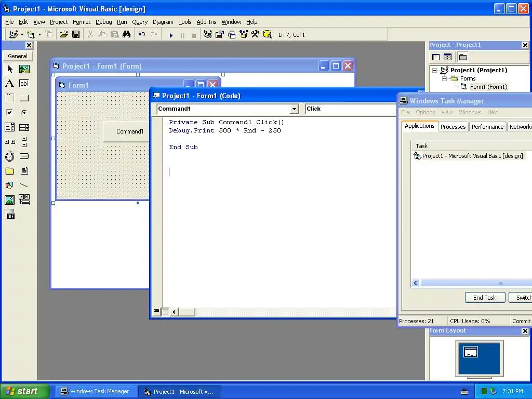Switch to Procedure View in the code window
The width and height of the screenshot is (532, 399).
[x=156, y=311]
